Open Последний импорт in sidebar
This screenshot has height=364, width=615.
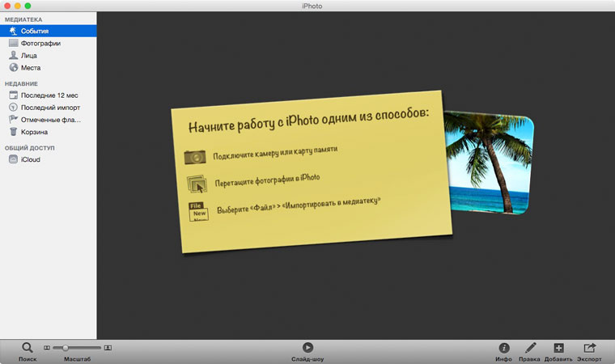pos(51,108)
